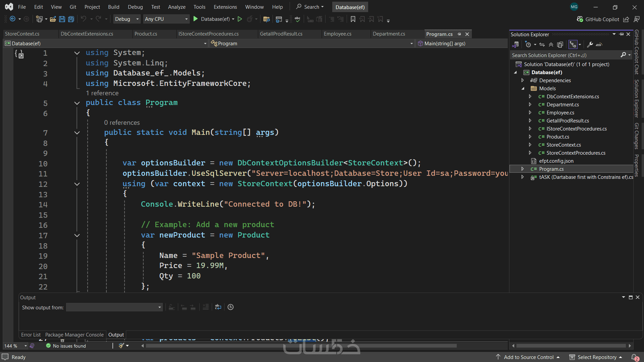
Task: Click Sync with Active Document arrows icon
Action: pos(542,45)
